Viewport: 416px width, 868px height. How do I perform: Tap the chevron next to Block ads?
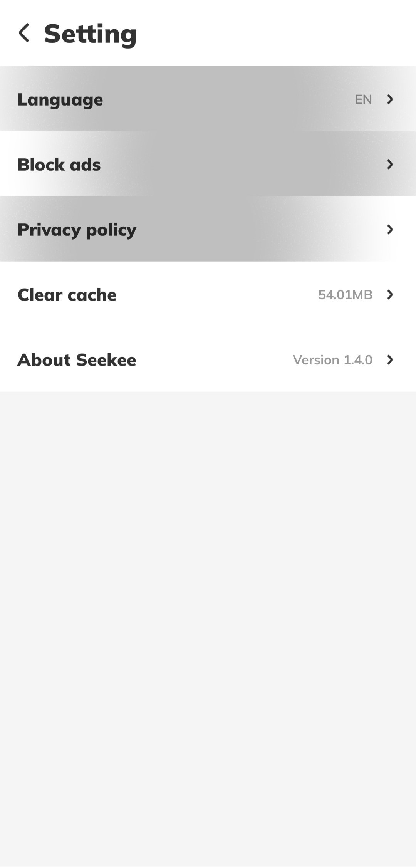pyautogui.click(x=390, y=165)
